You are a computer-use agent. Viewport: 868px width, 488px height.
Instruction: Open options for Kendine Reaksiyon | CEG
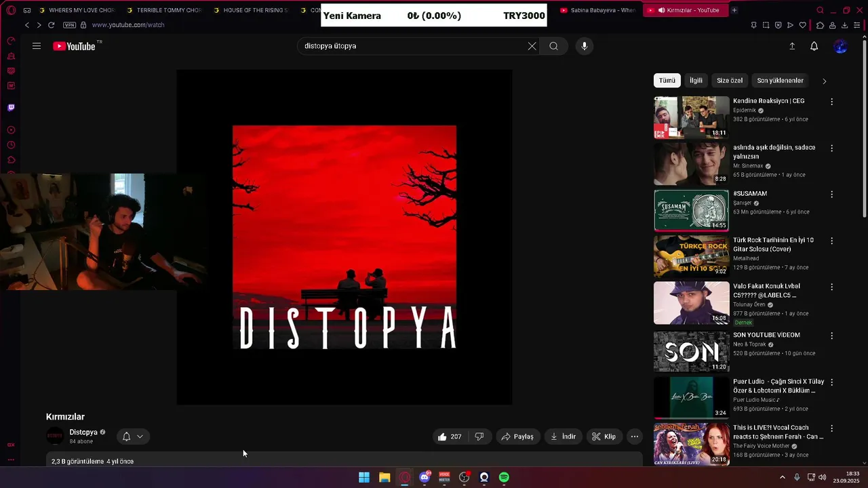(x=831, y=102)
